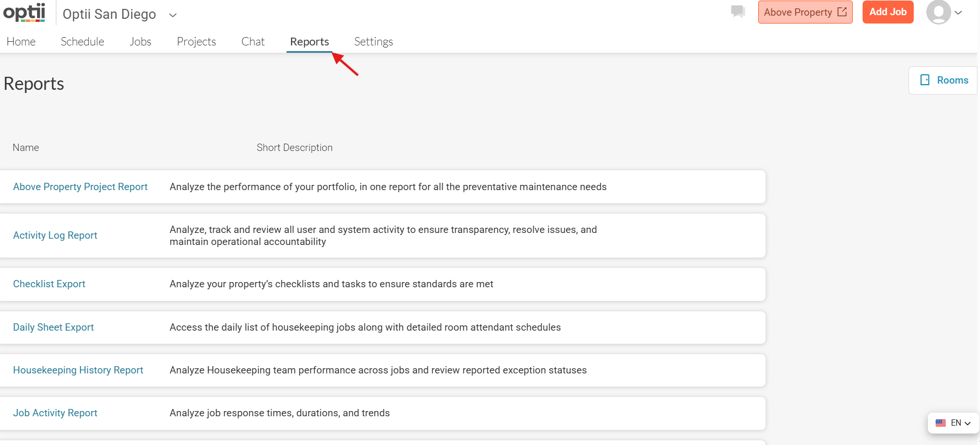Viewport: 980px width, 445px height.
Task: Click the door icon on the Rooms button
Action: [x=925, y=80]
